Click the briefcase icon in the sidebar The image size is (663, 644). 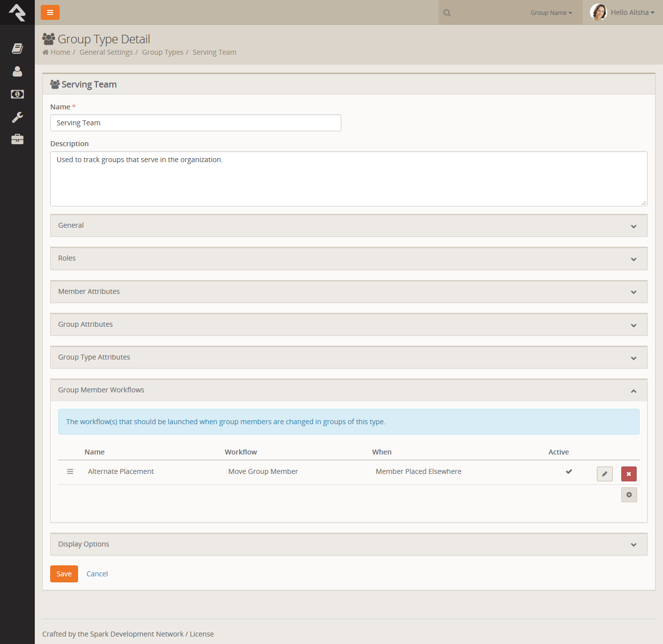pos(17,139)
